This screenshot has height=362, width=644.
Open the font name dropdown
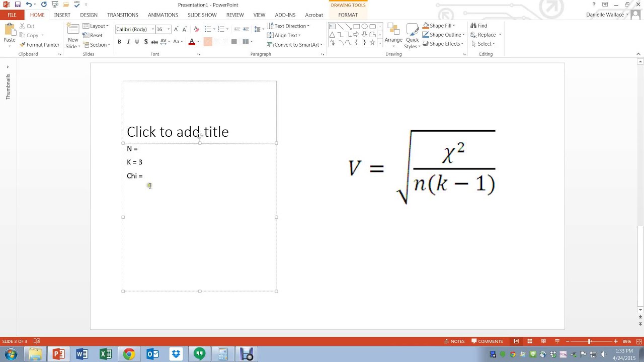point(153,29)
